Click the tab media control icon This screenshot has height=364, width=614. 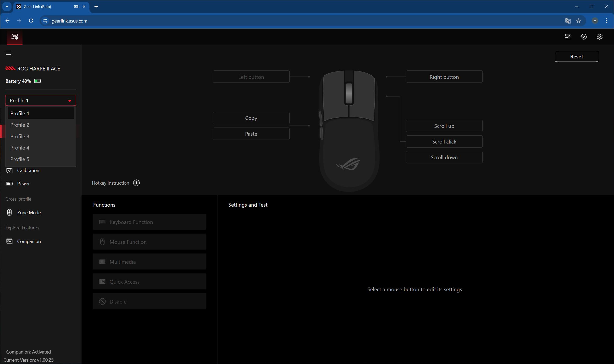point(76,7)
